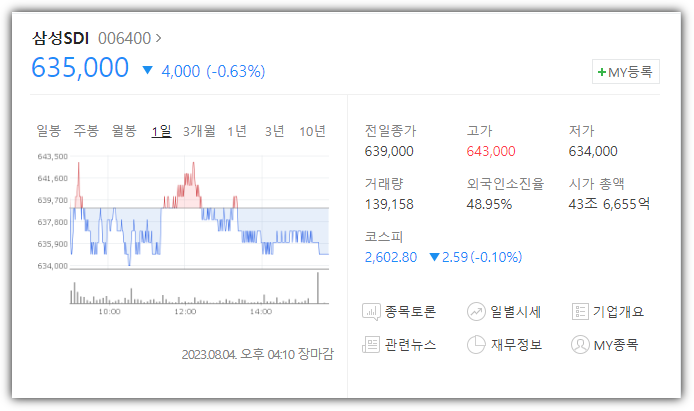Click the 643,500 price axis label
The width and height of the screenshot is (694, 411).
(53, 156)
